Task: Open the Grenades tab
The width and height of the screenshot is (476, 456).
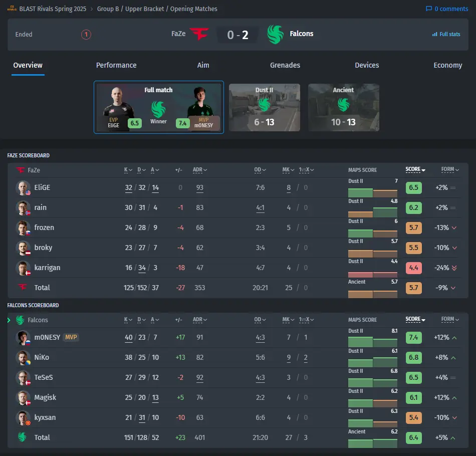Action: pos(285,65)
